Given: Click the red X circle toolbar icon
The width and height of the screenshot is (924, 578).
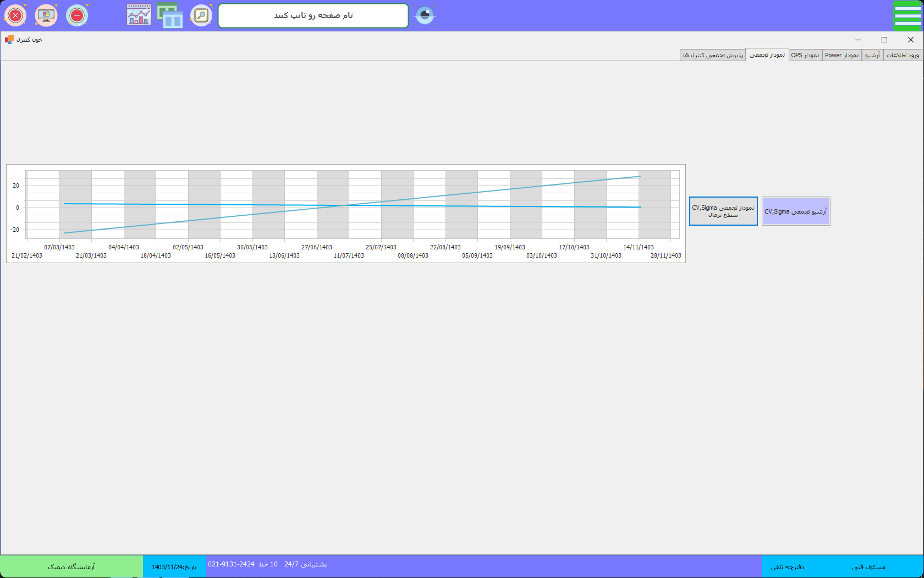Looking at the screenshot, I should (x=15, y=15).
